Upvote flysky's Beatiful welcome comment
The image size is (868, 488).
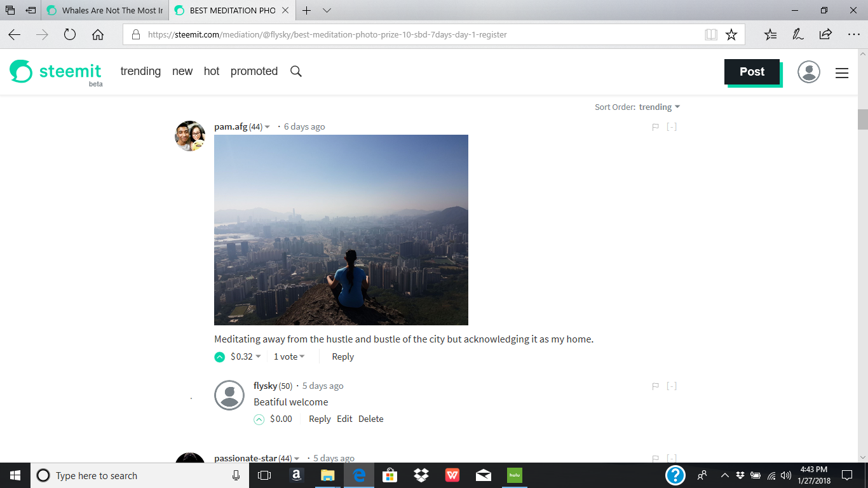(x=259, y=419)
